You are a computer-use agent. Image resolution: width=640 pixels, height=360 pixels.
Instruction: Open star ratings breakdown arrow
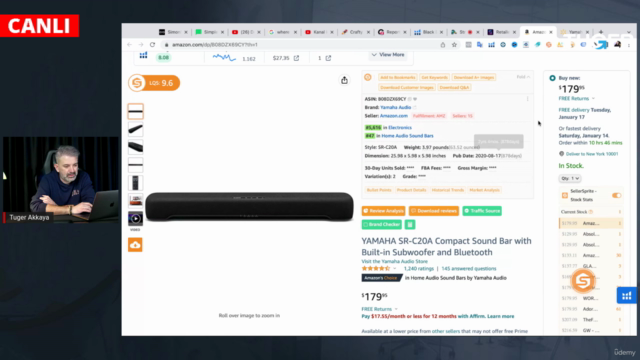click(x=395, y=269)
